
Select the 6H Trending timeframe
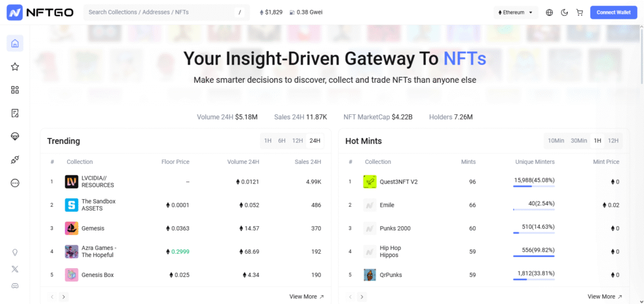click(x=282, y=141)
